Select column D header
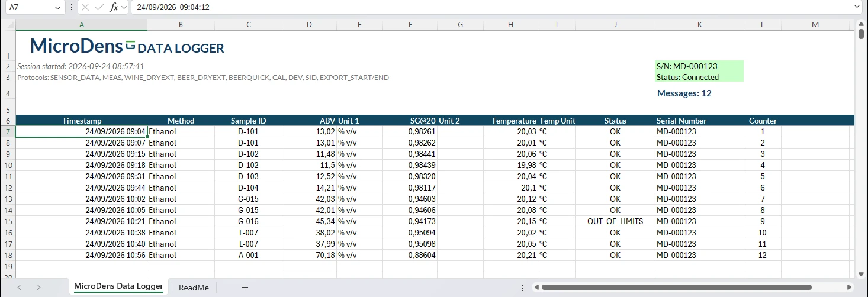 pos(309,24)
